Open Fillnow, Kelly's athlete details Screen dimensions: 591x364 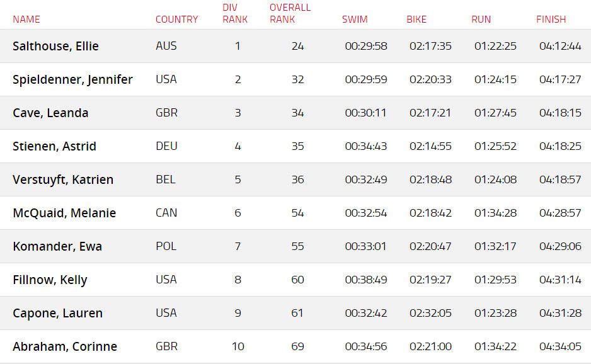[50, 280]
